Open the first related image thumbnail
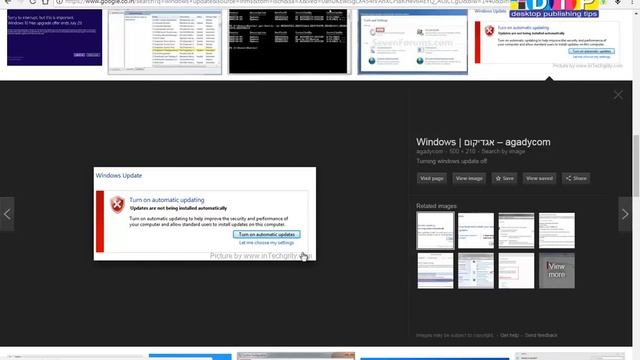 click(x=435, y=231)
